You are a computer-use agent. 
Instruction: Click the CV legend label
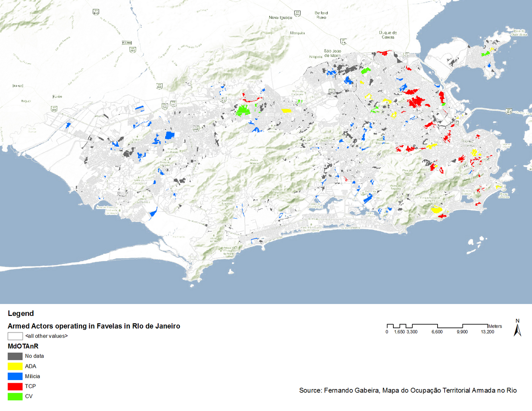[29, 396]
